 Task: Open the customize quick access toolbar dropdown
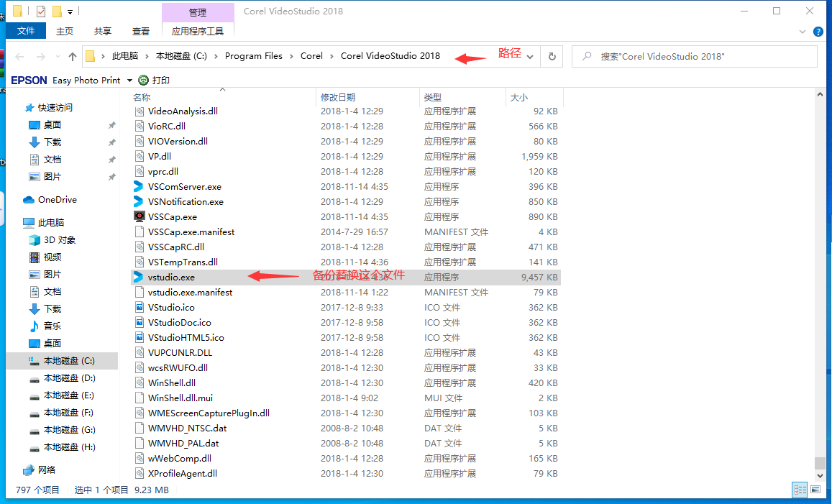pyautogui.click(x=70, y=12)
